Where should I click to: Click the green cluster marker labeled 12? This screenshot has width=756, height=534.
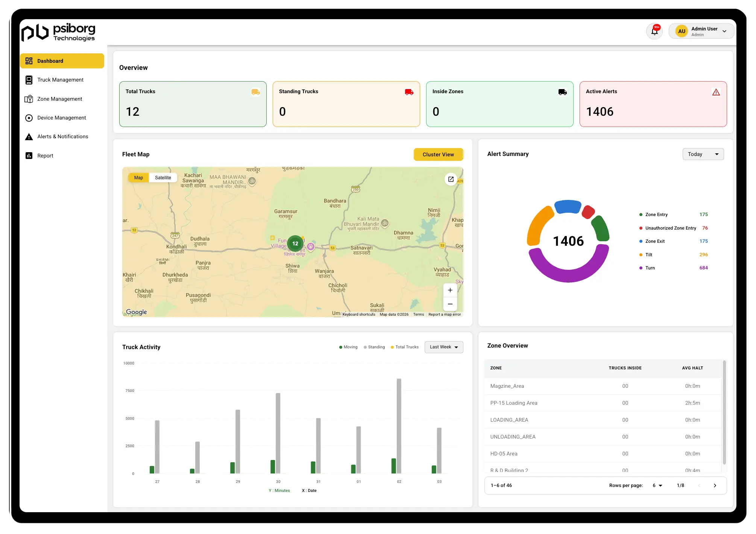click(x=295, y=244)
